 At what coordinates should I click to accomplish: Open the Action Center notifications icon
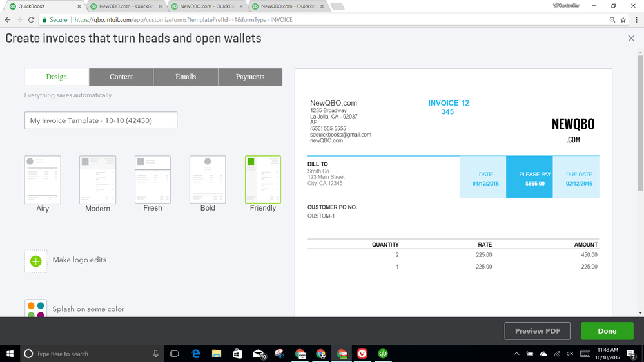pos(631,354)
